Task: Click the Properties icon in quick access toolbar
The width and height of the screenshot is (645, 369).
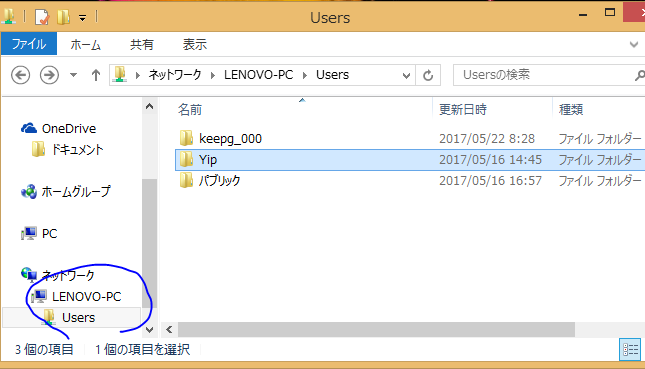Action: pos(42,17)
